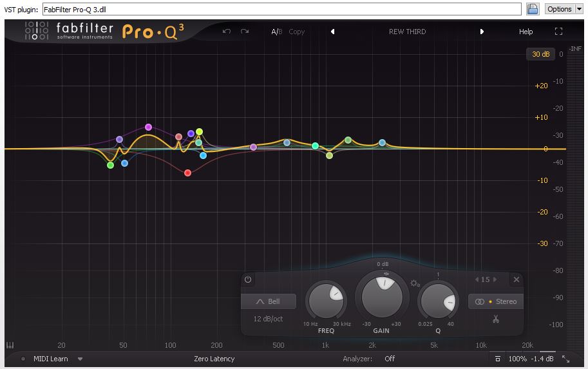This screenshot has height=369, width=588.
Task: Select the cyan band dot near 900 Hz
Action: [315, 146]
